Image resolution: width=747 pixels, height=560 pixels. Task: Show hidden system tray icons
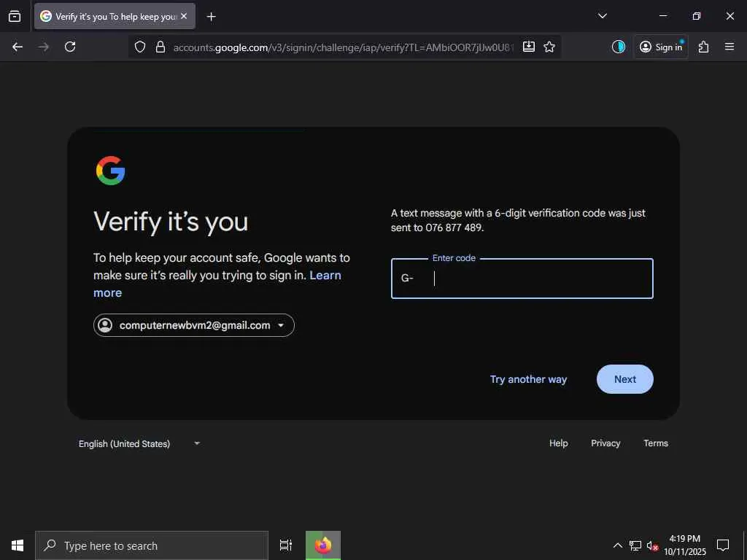pyautogui.click(x=617, y=545)
